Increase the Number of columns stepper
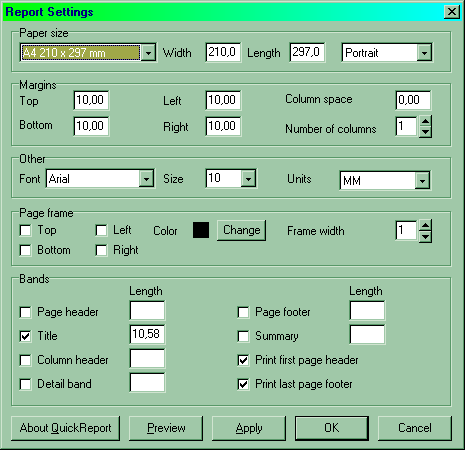Screen dimensions: 465x450 coord(425,121)
